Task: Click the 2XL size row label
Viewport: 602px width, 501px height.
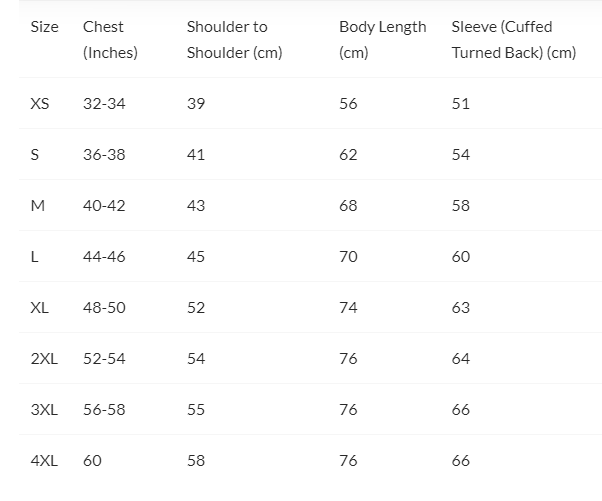Action: (44, 359)
